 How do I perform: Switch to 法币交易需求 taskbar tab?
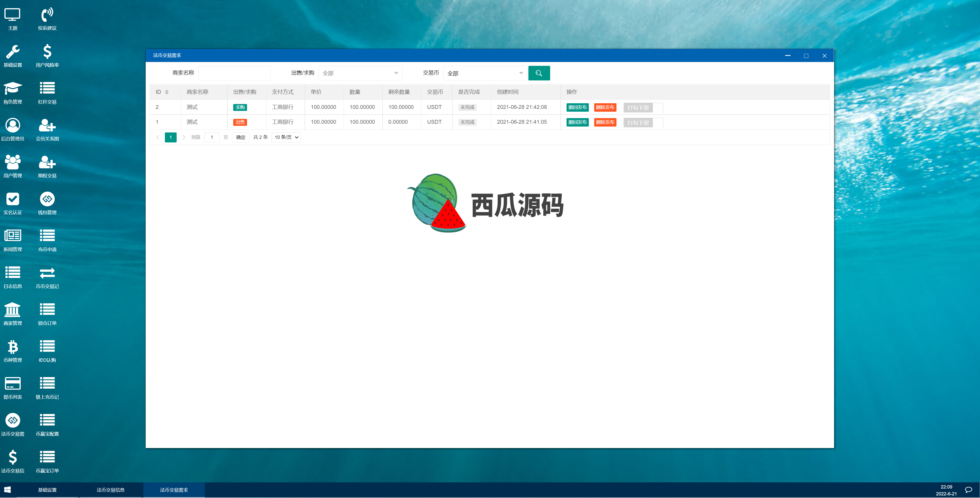pos(174,490)
